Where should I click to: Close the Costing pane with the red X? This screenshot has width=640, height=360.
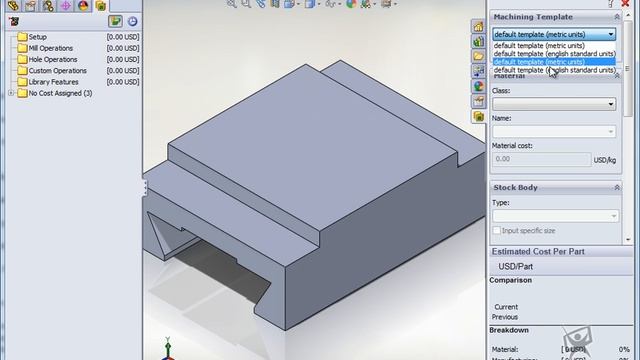point(625,3)
